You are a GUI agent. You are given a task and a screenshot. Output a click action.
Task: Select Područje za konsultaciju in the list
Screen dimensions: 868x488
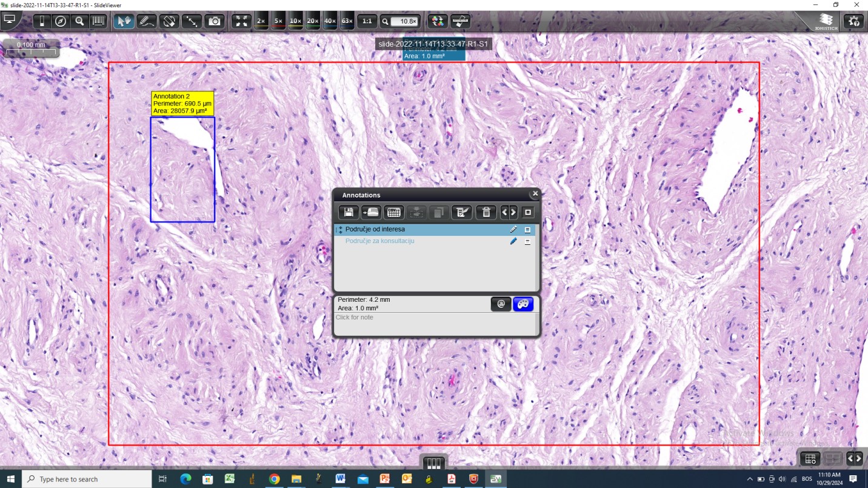coord(380,241)
